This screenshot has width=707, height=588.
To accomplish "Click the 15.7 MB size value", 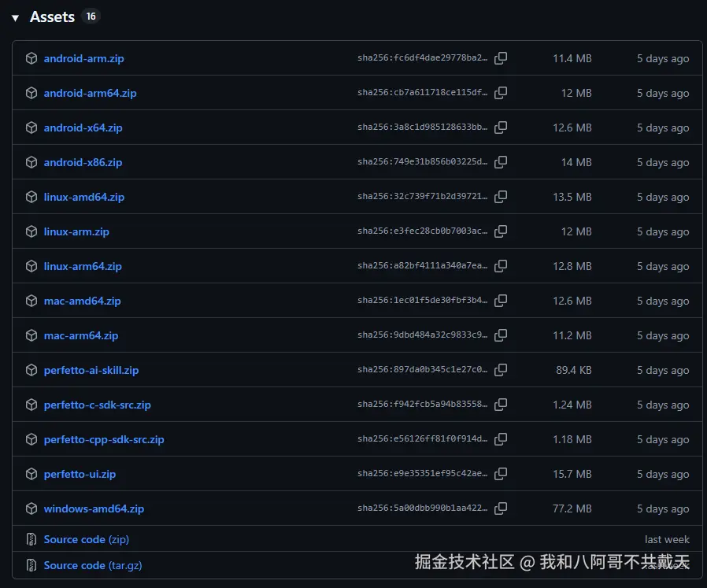I will 572,474.
